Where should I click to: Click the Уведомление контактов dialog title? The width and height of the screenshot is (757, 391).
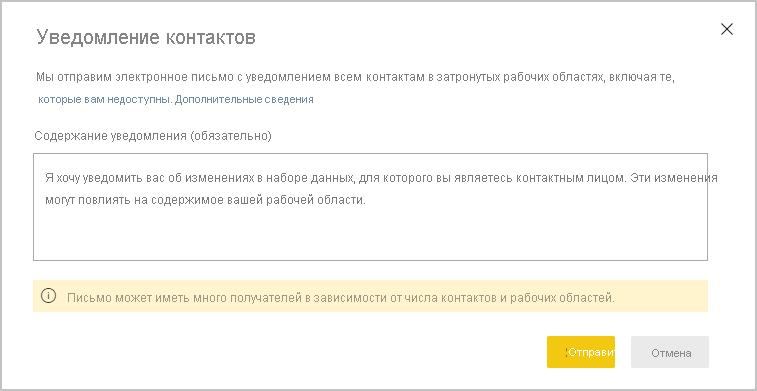click(146, 38)
